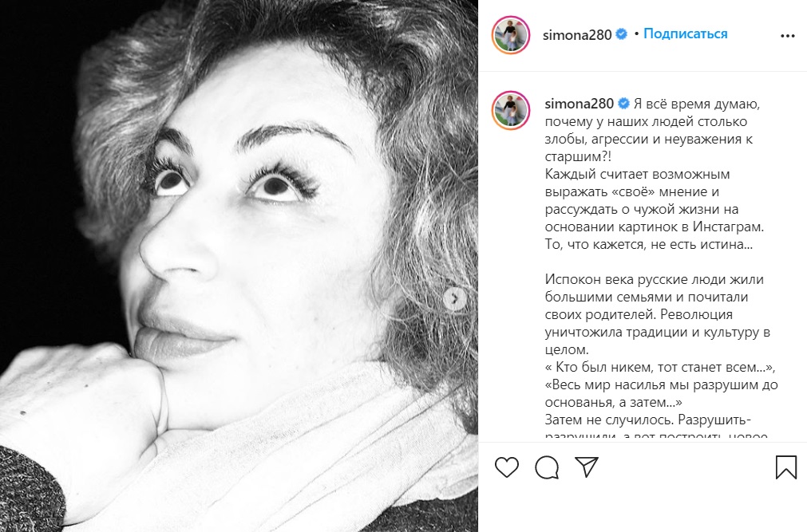The height and width of the screenshot is (532, 807).
Task: Save the post with the bookmark icon
Action: pyautogui.click(x=786, y=467)
